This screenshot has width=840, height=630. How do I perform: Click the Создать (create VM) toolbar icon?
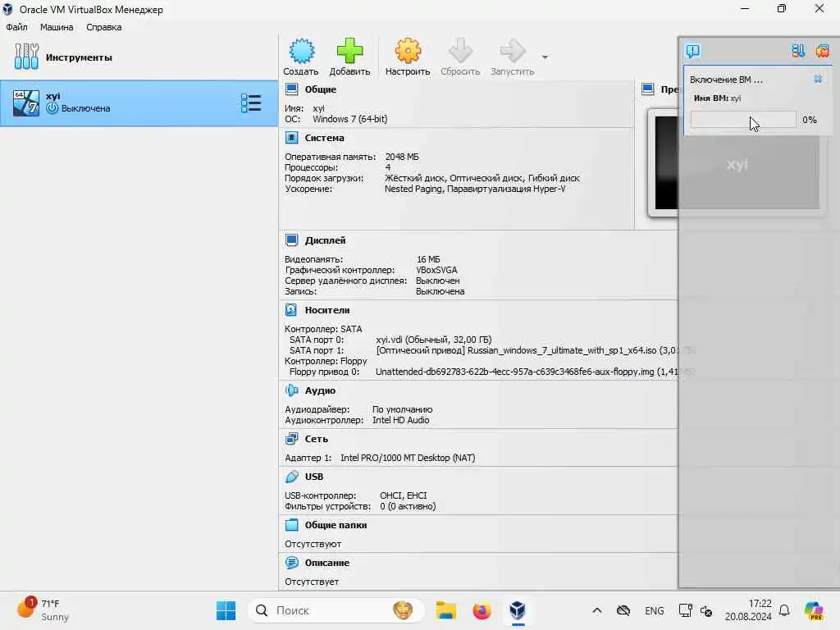301,52
